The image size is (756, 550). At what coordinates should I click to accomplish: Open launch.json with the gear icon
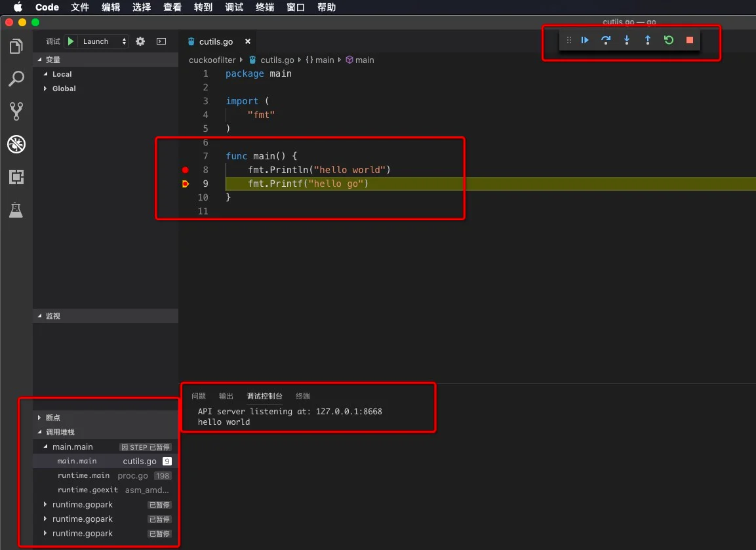pyautogui.click(x=140, y=41)
